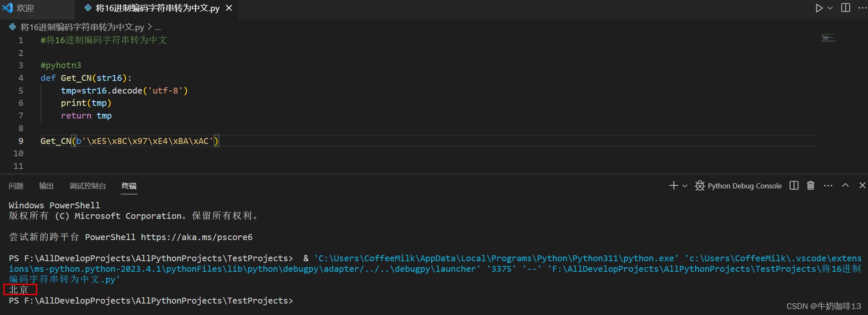Close the 将16进制编码字符串转为中文.py tab
868x315 pixels.
coord(229,8)
